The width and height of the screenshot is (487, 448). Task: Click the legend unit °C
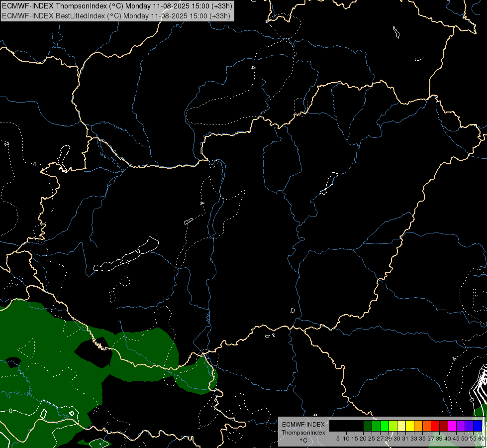(x=303, y=441)
